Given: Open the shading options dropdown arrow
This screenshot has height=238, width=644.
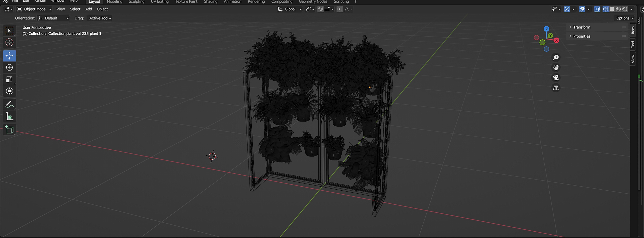Looking at the screenshot, I should pyautogui.click(x=631, y=9).
